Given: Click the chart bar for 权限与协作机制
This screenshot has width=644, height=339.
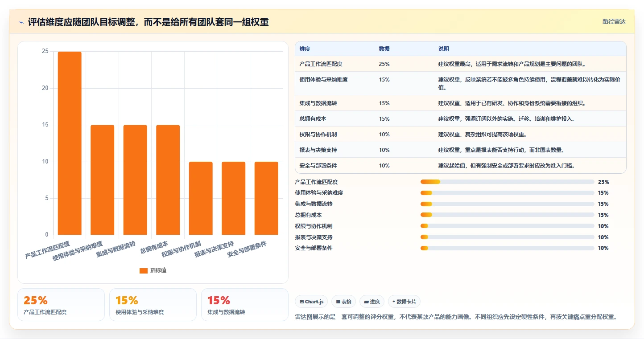Looking at the screenshot, I should click(x=201, y=198).
